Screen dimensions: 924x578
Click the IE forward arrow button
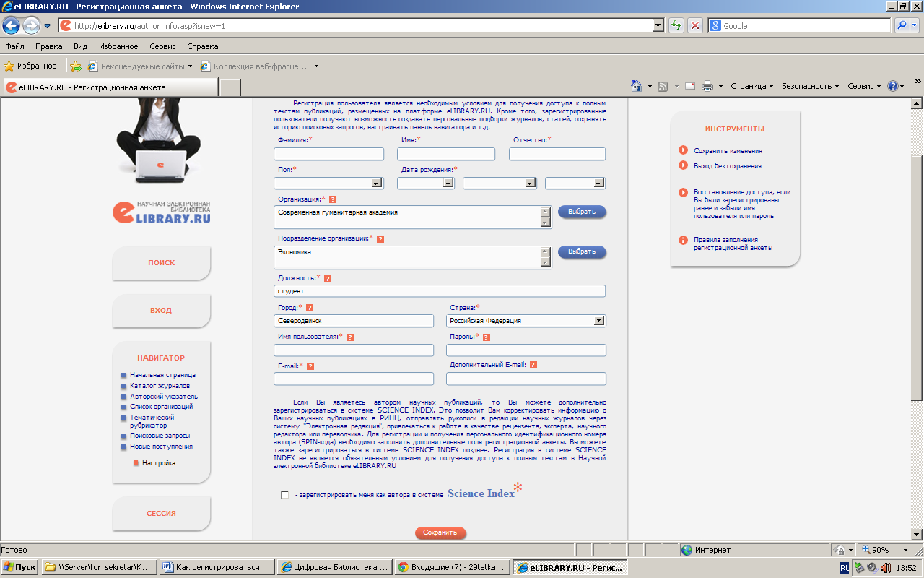[31, 25]
